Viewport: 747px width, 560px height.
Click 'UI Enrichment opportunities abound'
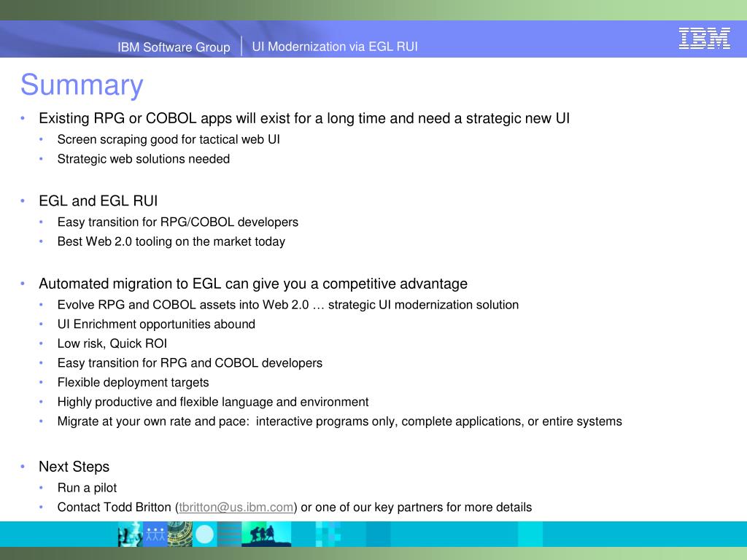[x=156, y=324]
